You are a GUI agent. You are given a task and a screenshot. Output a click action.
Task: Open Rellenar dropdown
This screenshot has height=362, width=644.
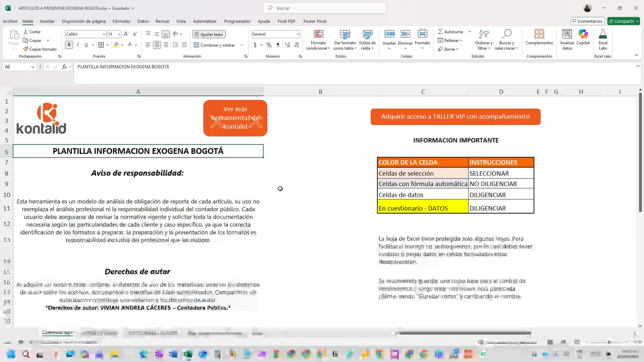coord(450,40)
